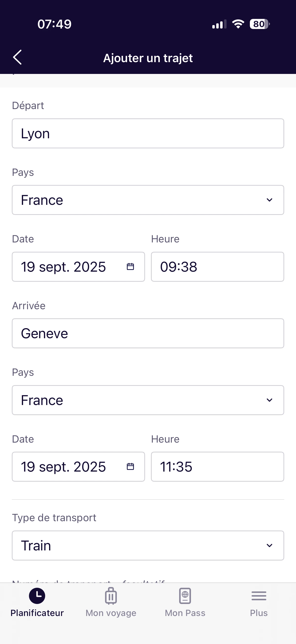
Task: Expand the departure country France dropdown
Action: [148, 200]
